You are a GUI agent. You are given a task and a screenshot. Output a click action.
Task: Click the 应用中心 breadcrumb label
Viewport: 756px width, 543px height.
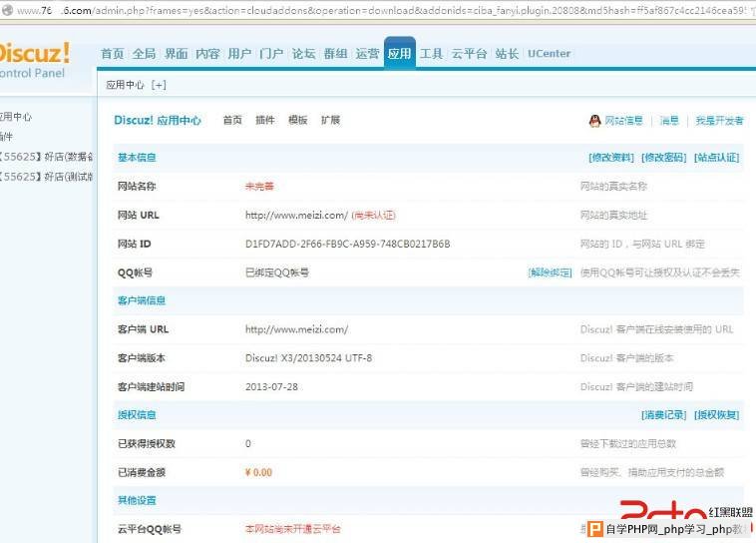point(125,85)
